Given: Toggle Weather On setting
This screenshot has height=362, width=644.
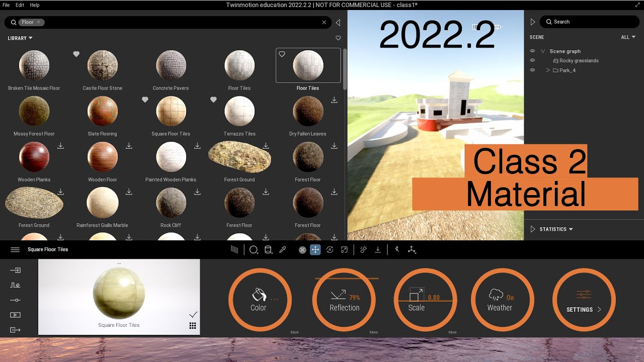Looking at the screenshot, I should (x=502, y=301).
